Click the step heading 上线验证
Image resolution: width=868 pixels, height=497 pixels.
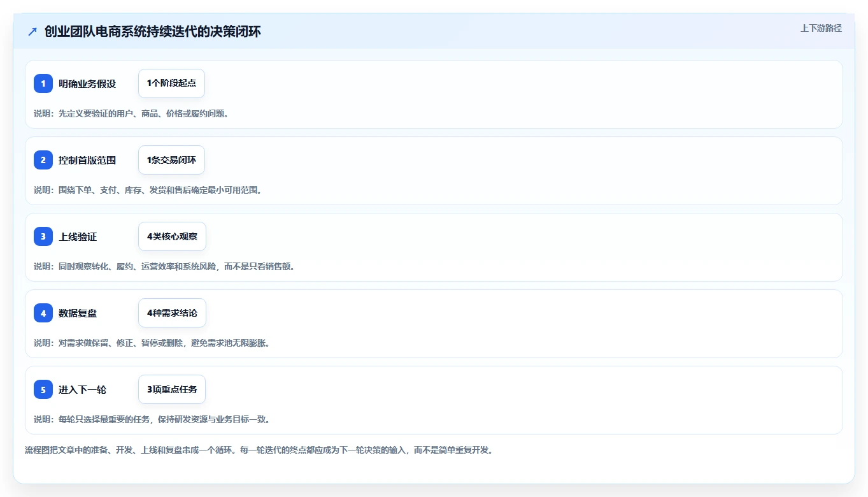click(x=78, y=236)
